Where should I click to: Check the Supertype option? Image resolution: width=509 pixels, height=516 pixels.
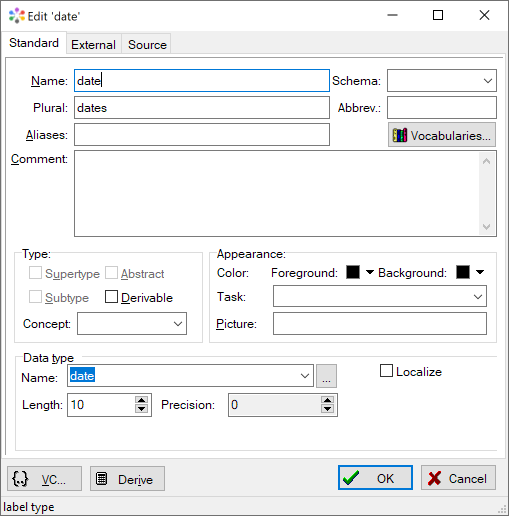(35, 273)
